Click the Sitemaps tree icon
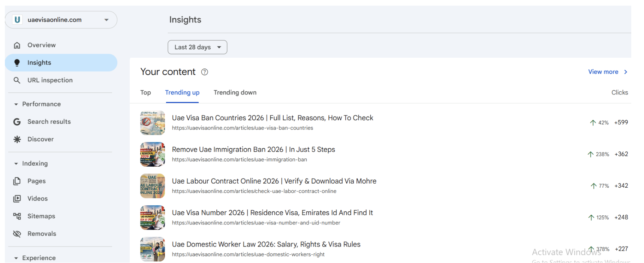Image resolution: width=644 pixels, height=263 pixels. [x=17, y=216]
